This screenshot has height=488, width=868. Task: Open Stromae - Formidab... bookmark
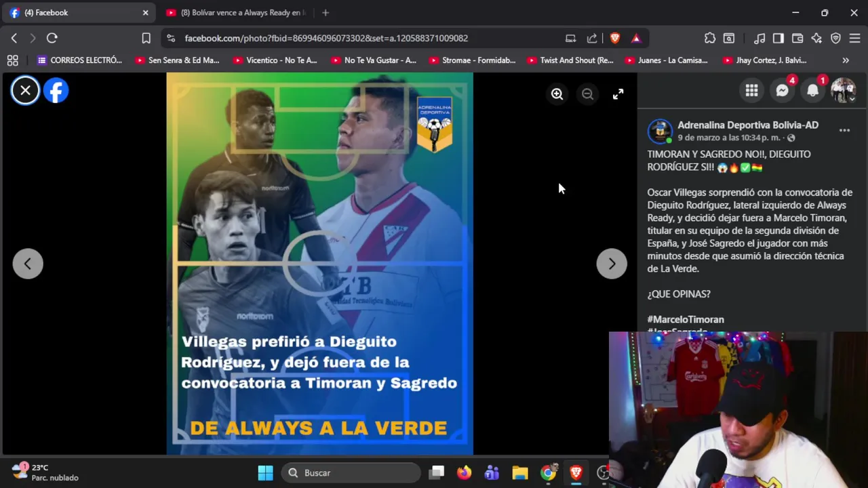[x=472, y=60]
